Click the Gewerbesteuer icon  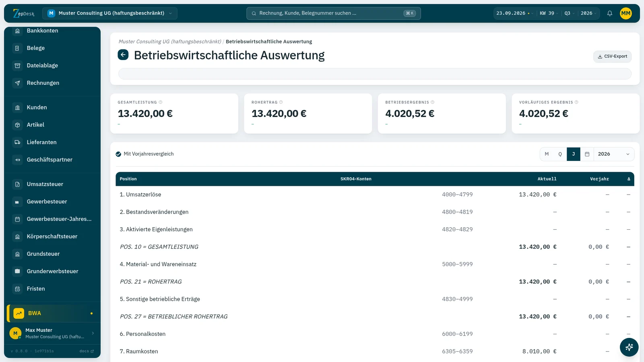tap(17, 202)
